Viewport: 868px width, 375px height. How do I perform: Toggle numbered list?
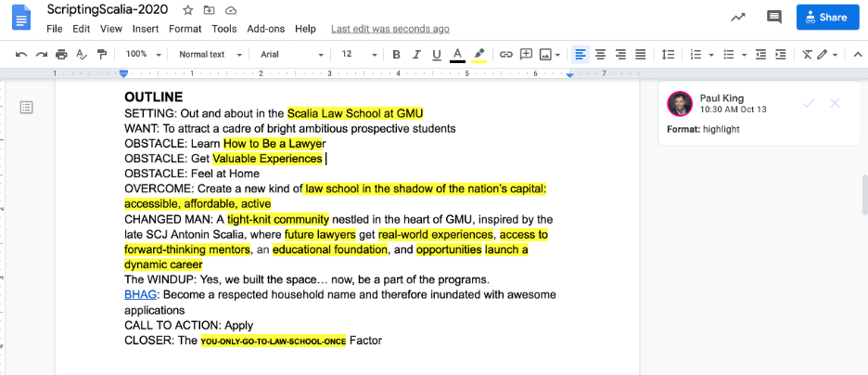[696, 54]
